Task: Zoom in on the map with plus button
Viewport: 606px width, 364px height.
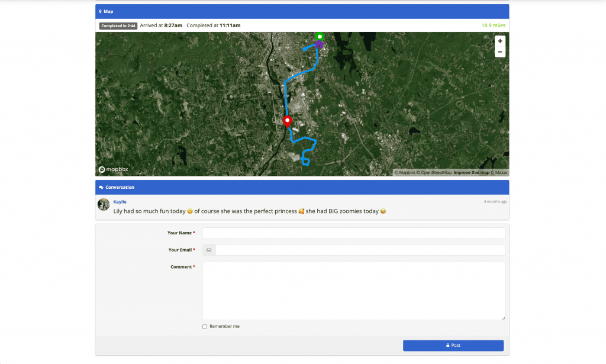Action: (500, 41)
